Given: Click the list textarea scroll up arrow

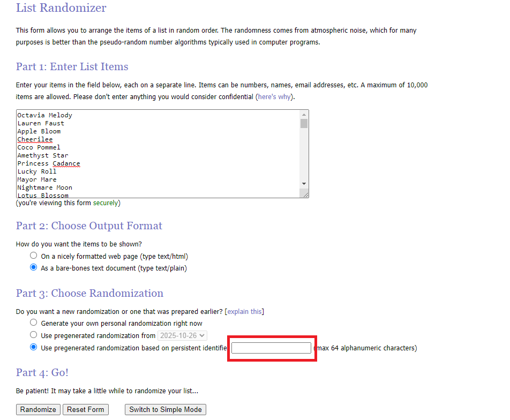Looking at the screenshot, I should (x=304, y=115).
